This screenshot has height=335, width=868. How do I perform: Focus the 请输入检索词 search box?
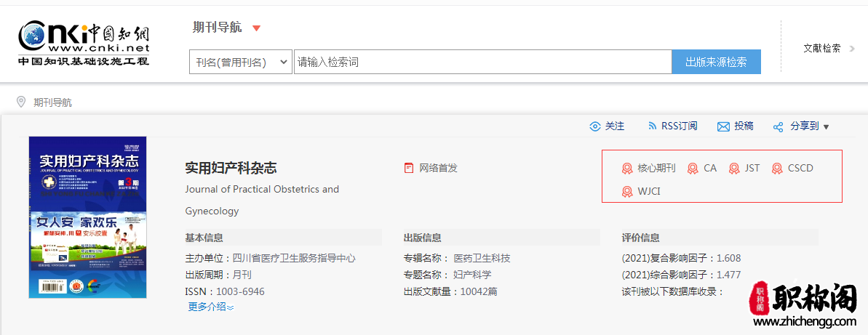point(482,62)
